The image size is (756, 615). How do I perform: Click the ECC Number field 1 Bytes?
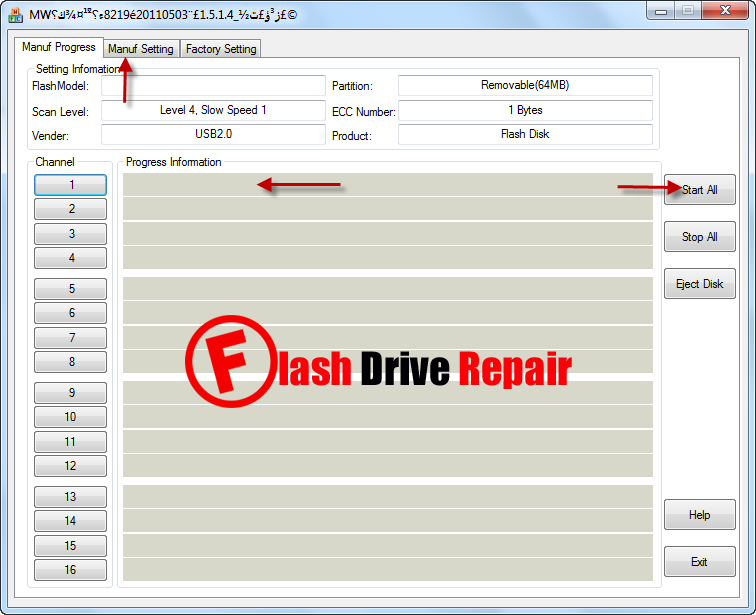(x=525, y=110)
